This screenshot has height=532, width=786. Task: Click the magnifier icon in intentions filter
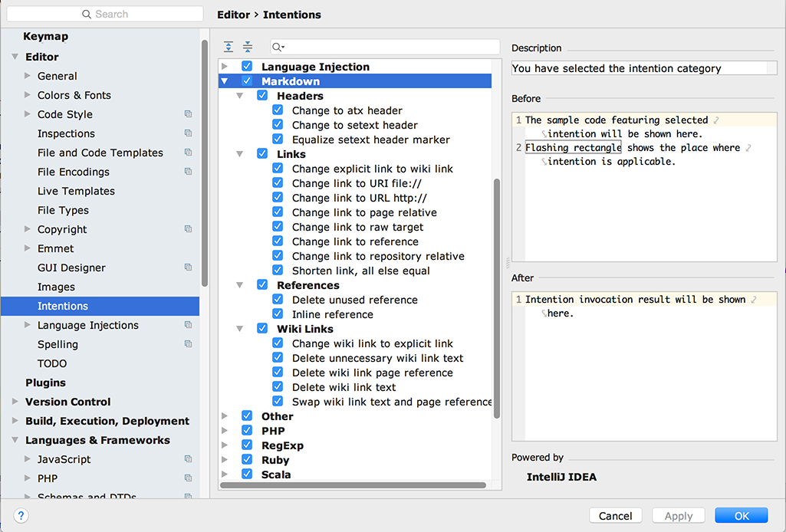pyautogui.click(x=278, y=47)
